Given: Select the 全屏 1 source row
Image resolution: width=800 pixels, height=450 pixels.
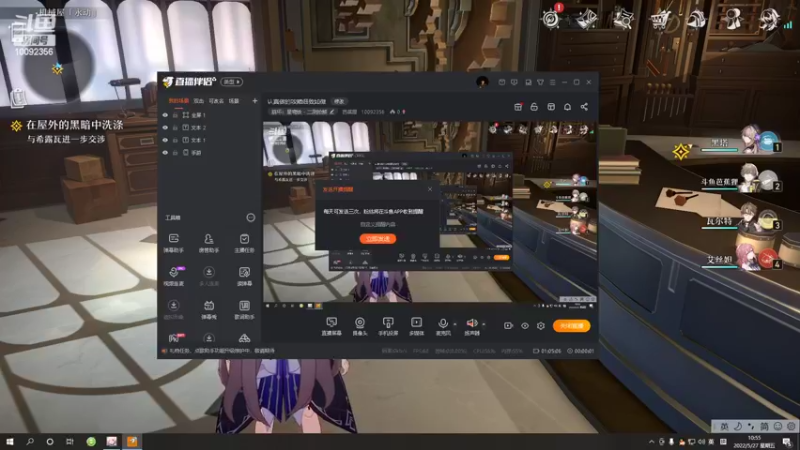Looking at the screenshot, I should 210,115.
